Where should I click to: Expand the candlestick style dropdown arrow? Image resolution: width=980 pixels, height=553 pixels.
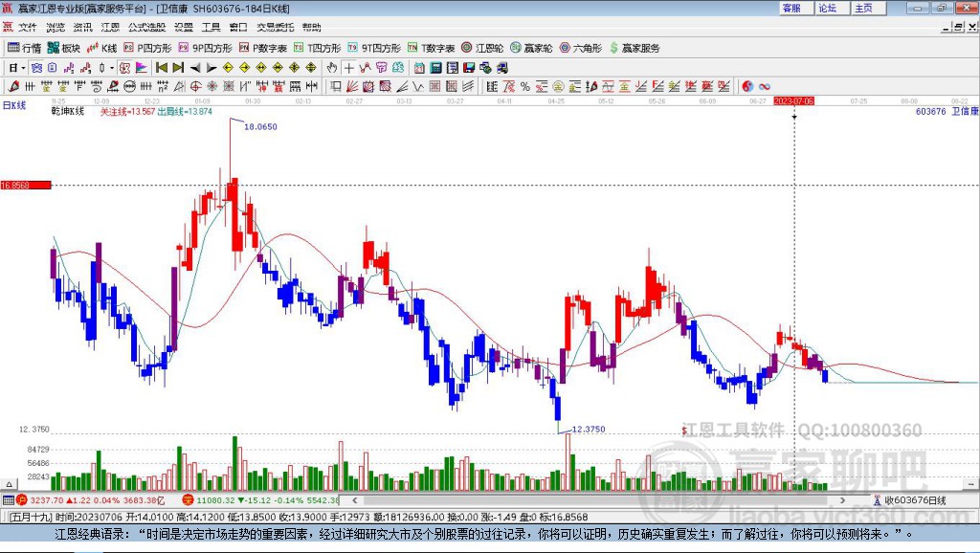tap(112, 68)
